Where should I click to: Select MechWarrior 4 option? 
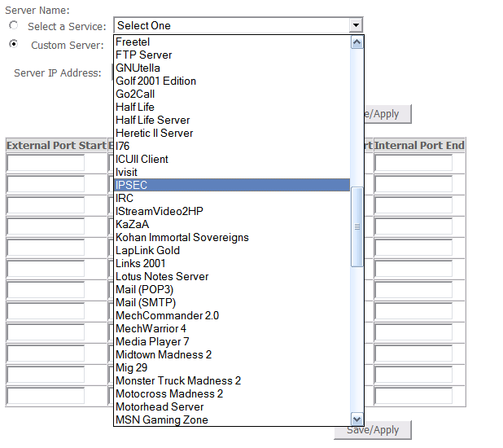tap(232, 328)
